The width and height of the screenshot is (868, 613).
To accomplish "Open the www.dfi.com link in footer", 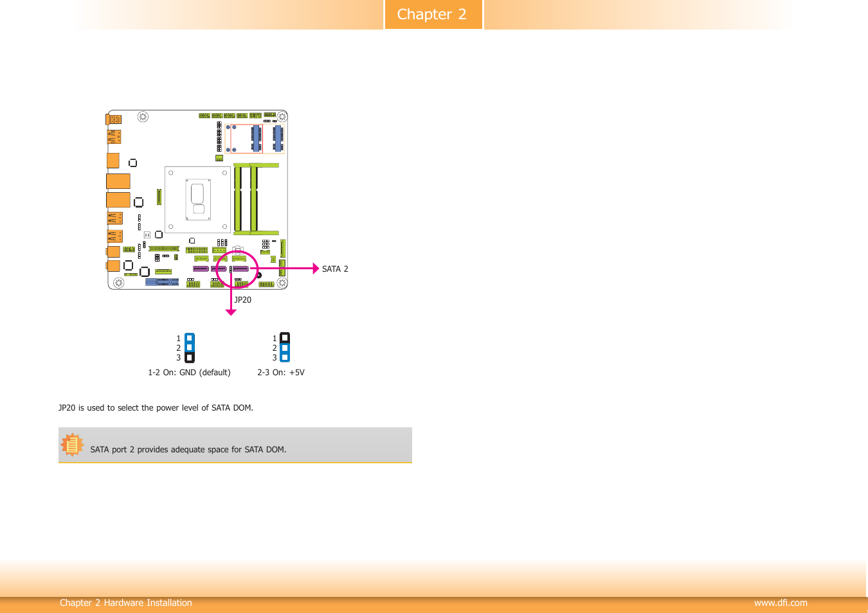I will (781, 603).
